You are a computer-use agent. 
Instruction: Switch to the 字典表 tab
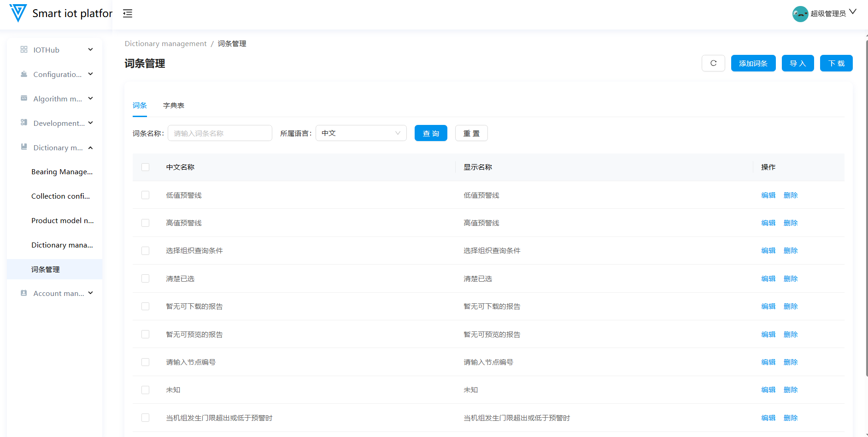click(x=174, y=106)
